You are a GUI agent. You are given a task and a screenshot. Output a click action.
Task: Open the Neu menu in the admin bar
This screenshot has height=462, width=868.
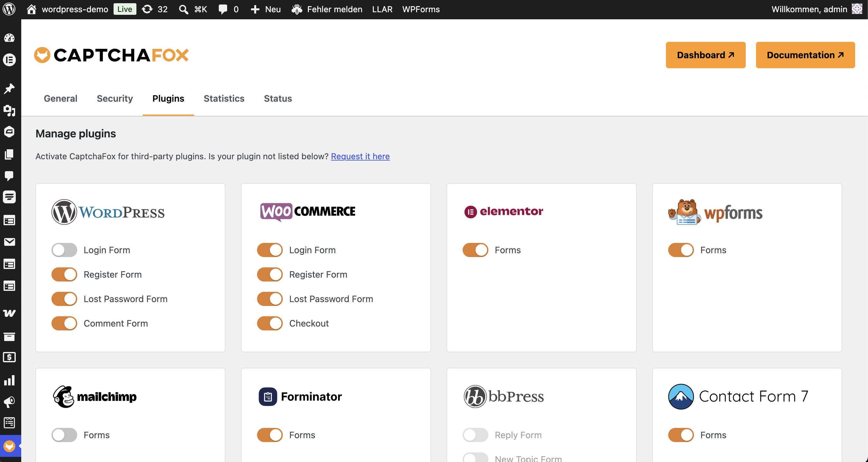[x=273, y=9]
